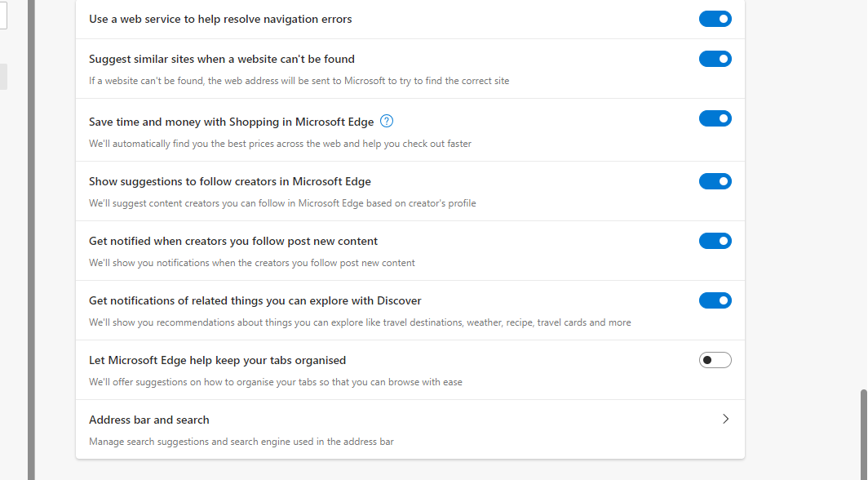Open Address bar and search chevron arrow

click(x=725, y=419)
